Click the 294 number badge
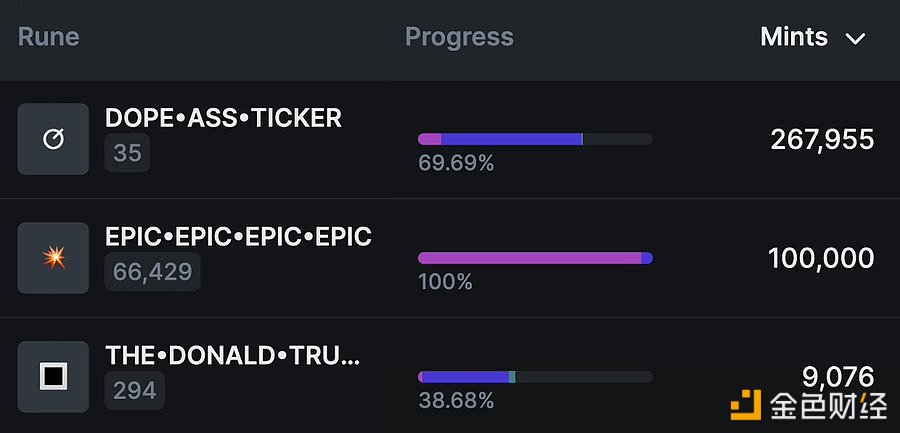Image resolution: width=900 pixels, height=433 pixels. [x=135, y=391]
